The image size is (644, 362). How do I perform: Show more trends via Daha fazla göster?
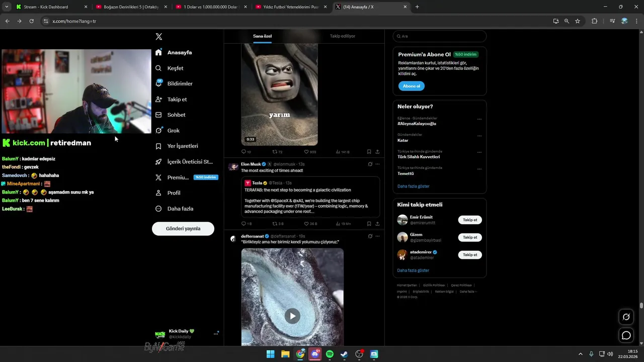pos(413,186)
